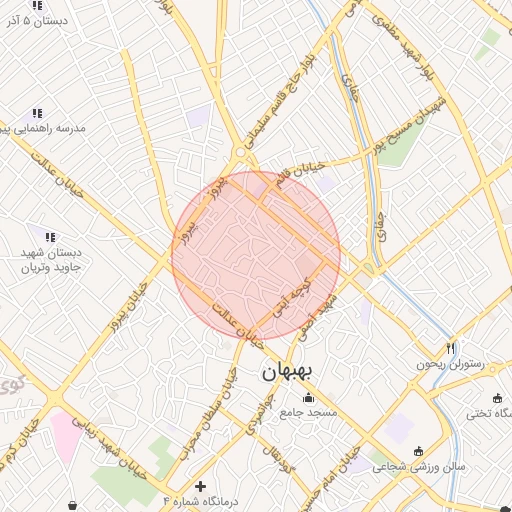Screen dimensions: 512x512
Task: Open the دبستان شهید جاوید وتریان school marker
Action: [x=51, y=237]
